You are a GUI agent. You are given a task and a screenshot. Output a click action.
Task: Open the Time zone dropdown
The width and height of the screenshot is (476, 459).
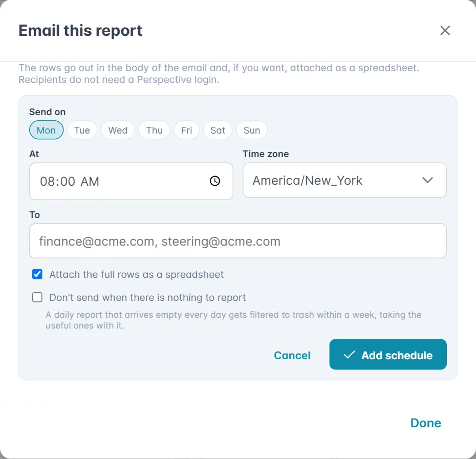click(x=344, y=180)
